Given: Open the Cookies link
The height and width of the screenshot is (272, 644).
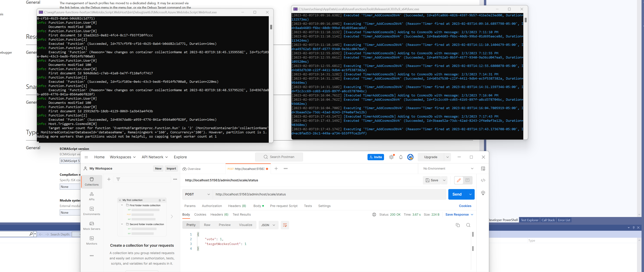Looking at the screenshot, I should click(465, 206).
